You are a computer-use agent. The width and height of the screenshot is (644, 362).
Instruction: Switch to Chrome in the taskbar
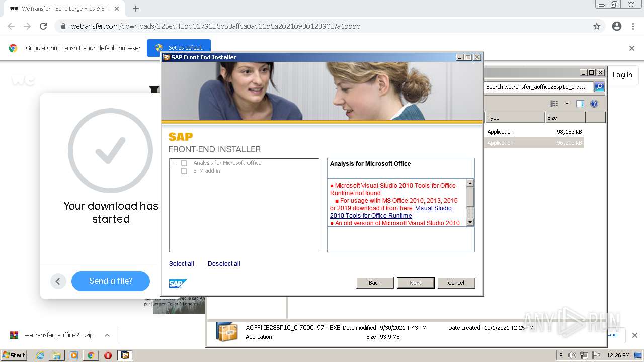coord(91,355)
